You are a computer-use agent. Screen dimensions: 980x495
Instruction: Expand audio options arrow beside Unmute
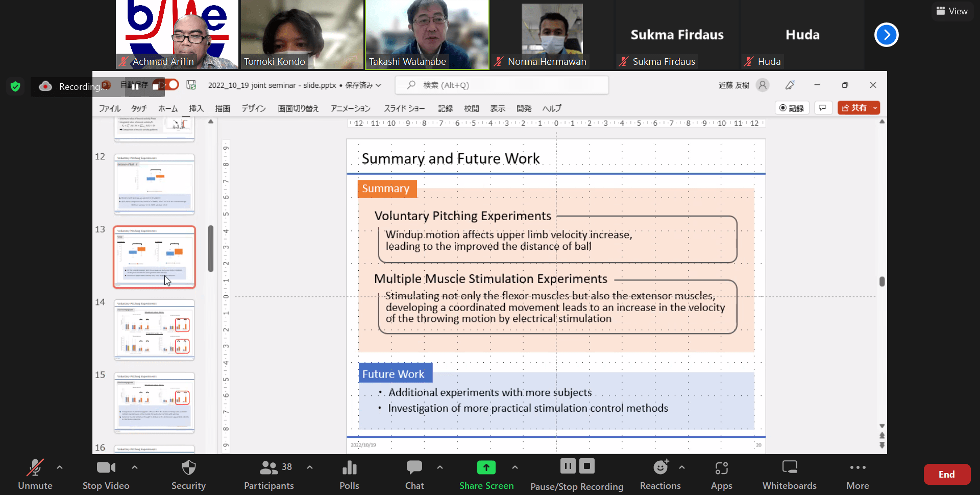tap(60, 467)
